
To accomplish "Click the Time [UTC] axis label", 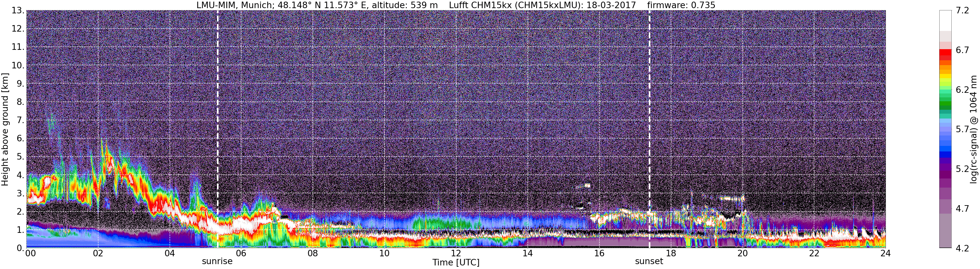I will tap(456, 262).
